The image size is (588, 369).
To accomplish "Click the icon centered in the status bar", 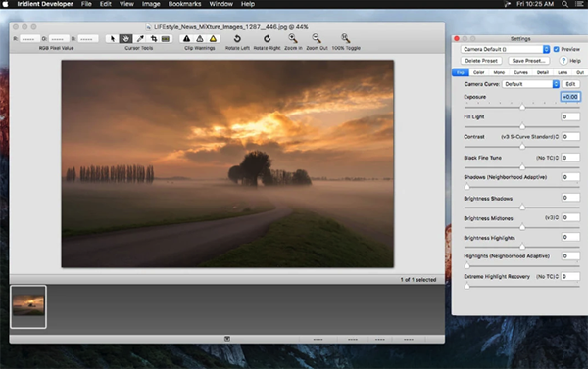I will [227, 339].
